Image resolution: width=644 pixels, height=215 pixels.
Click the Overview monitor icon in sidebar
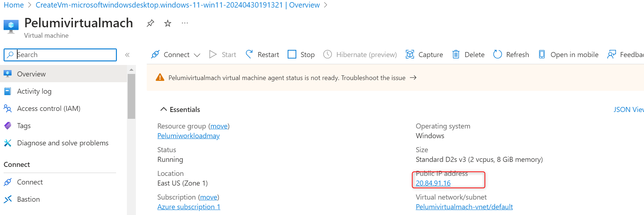(8, 74)
